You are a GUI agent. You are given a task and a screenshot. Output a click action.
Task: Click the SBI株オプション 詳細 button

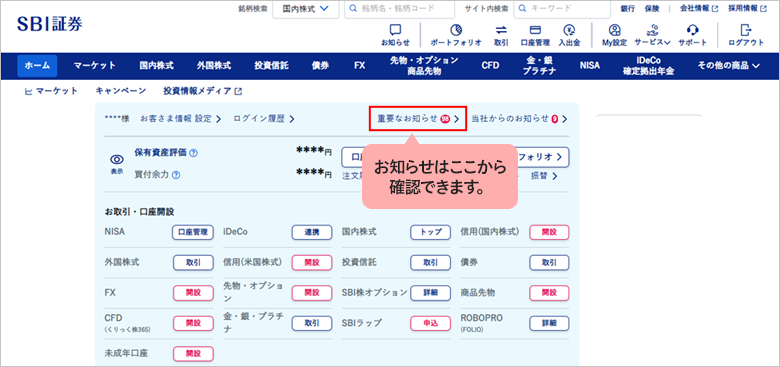(x=430, y=293)
